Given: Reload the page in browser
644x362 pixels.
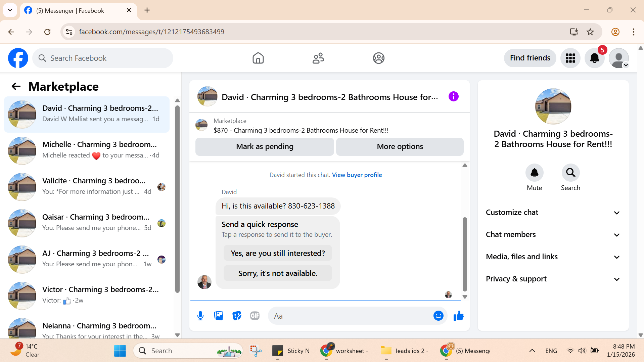Looking at the screenshot, I should 47,32.
